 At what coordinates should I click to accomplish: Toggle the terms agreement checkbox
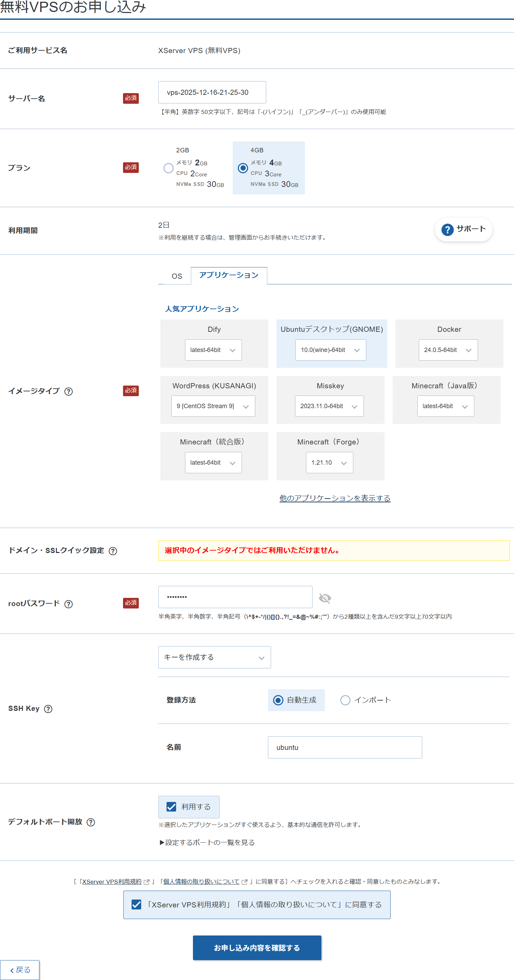[136, 904]
